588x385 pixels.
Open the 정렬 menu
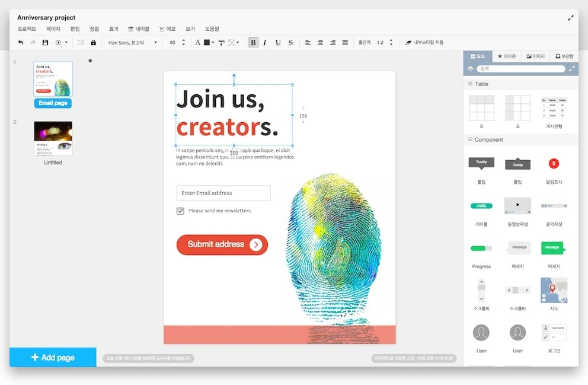[94, 29]
